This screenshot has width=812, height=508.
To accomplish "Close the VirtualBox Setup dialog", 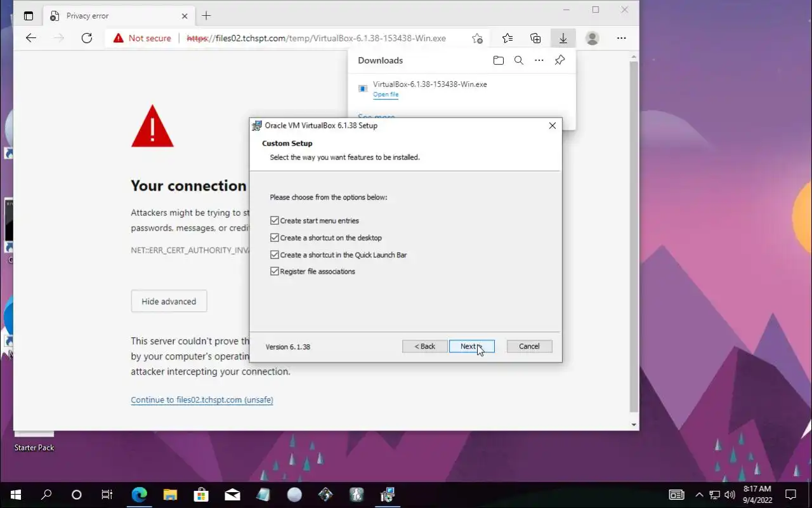I will pos(552,126).
